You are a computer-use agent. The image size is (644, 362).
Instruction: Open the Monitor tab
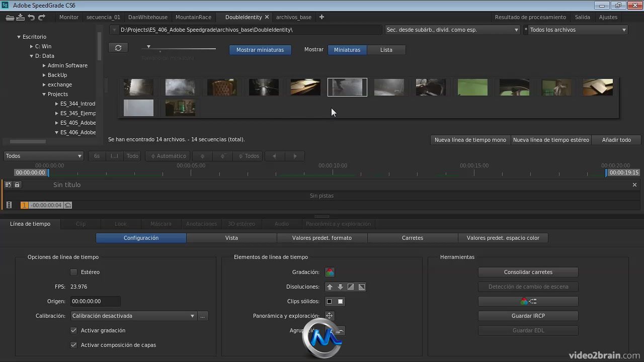[69, 17]
